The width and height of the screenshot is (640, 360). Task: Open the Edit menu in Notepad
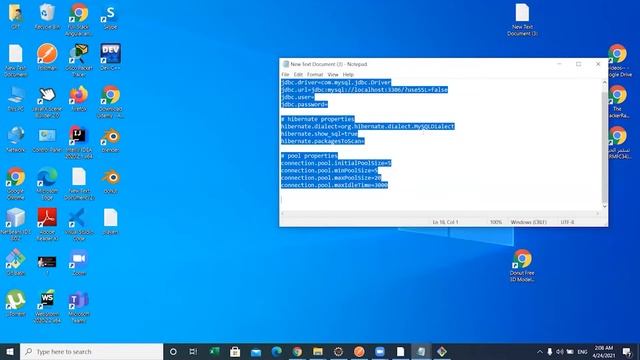(x=298, y=75)
